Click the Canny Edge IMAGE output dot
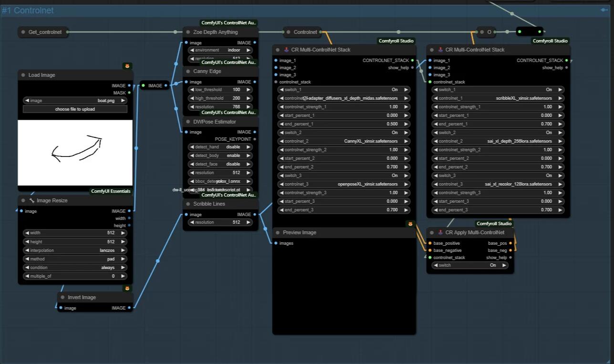The image size is (614, 364). pos(255,82)
